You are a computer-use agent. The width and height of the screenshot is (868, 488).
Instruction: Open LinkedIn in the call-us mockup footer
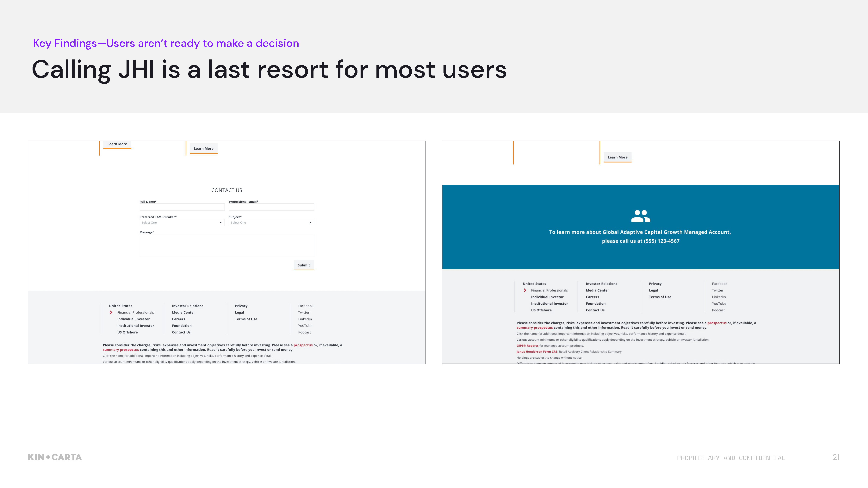[x=719, y=297]
